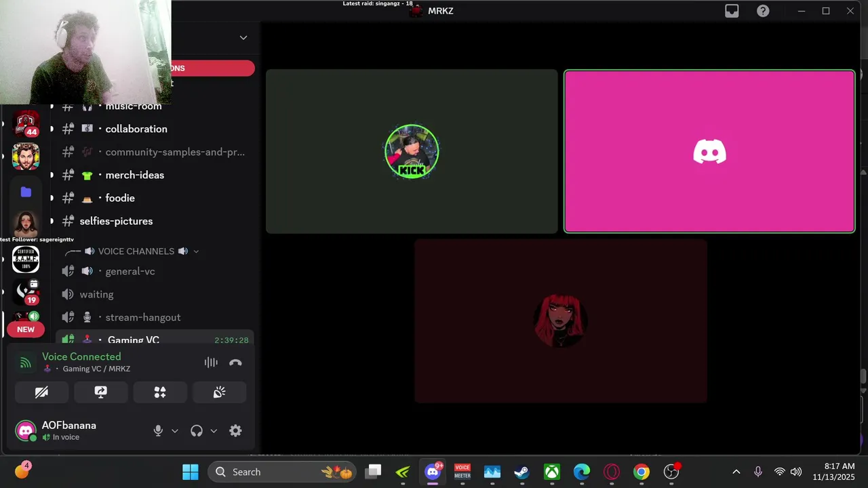Mute the microphone

[x=158, y=430]
